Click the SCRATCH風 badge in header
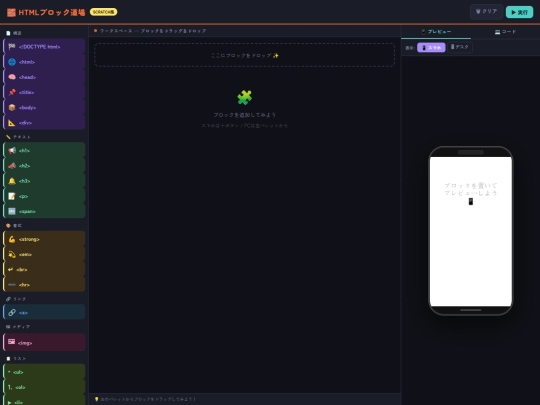This screenshot has height=405, width=540. coord(103,12)
